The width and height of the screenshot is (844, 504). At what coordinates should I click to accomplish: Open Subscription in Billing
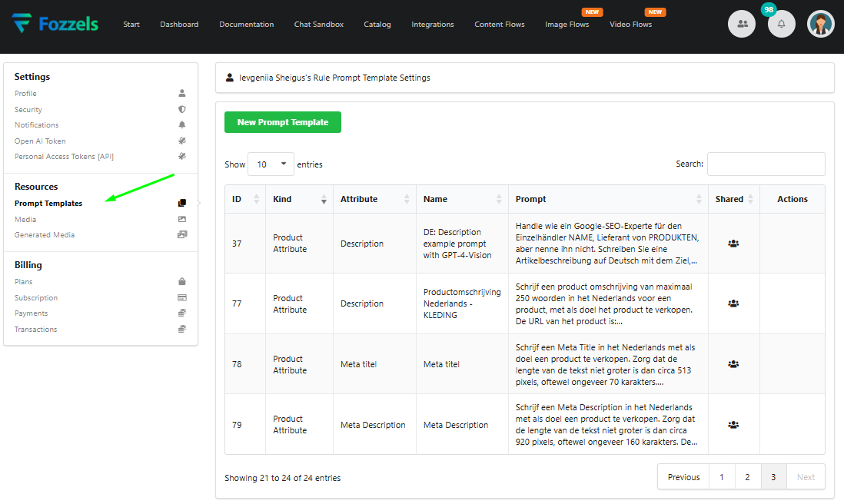pyautogui.click(x=36, y=298)
